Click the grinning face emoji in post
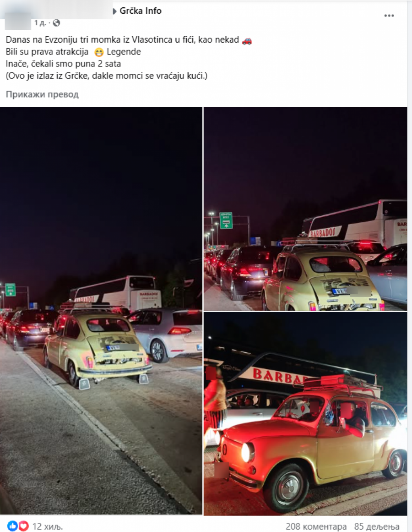The image size is (412, 532). (x=99, y=52)
